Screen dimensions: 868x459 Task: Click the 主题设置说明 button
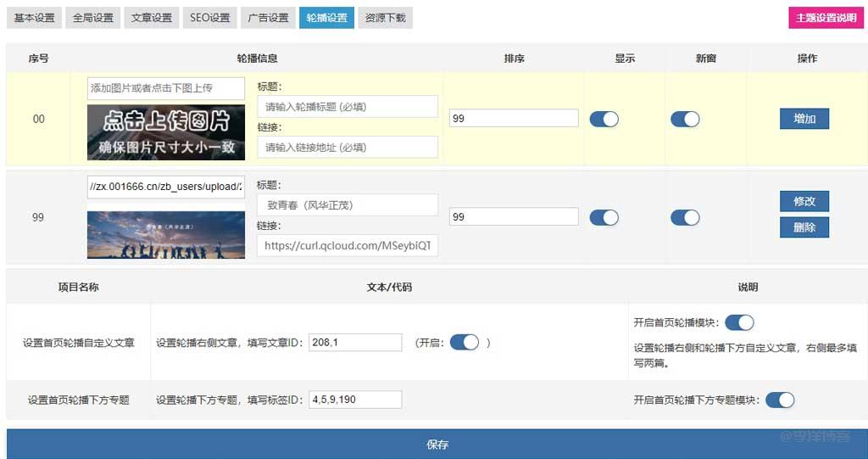tap(825, 18)
